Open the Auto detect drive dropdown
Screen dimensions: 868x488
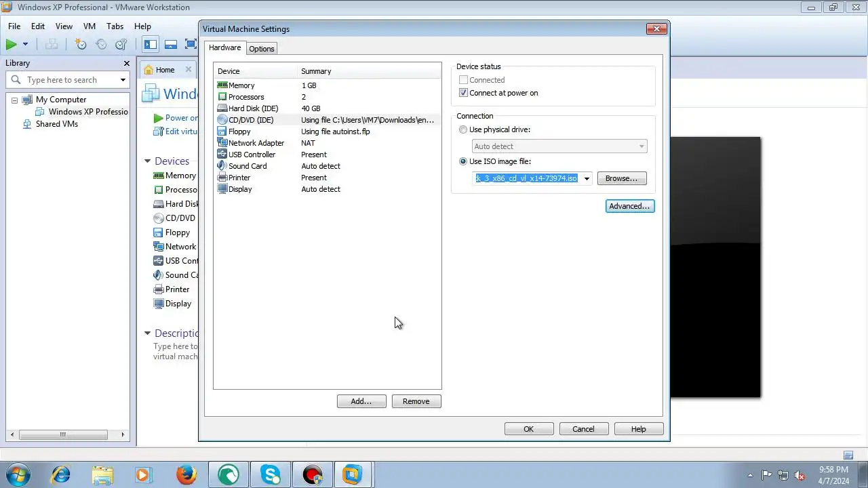[559, 146]
